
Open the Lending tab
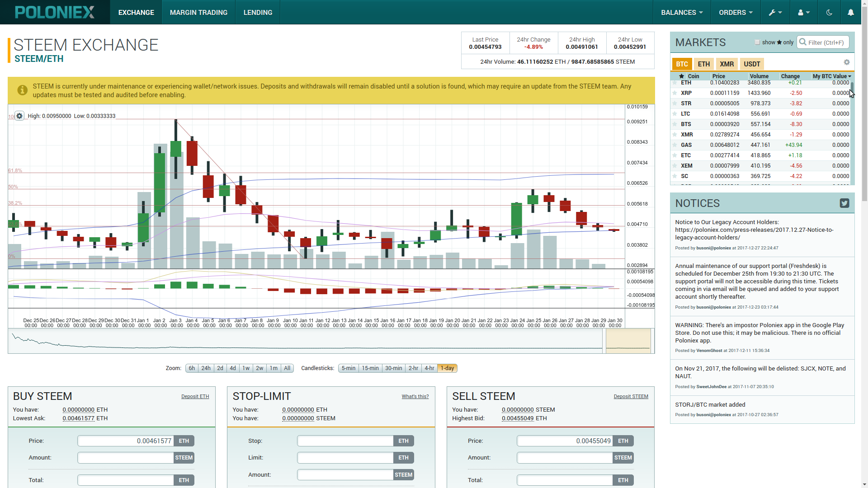[258, 12]
